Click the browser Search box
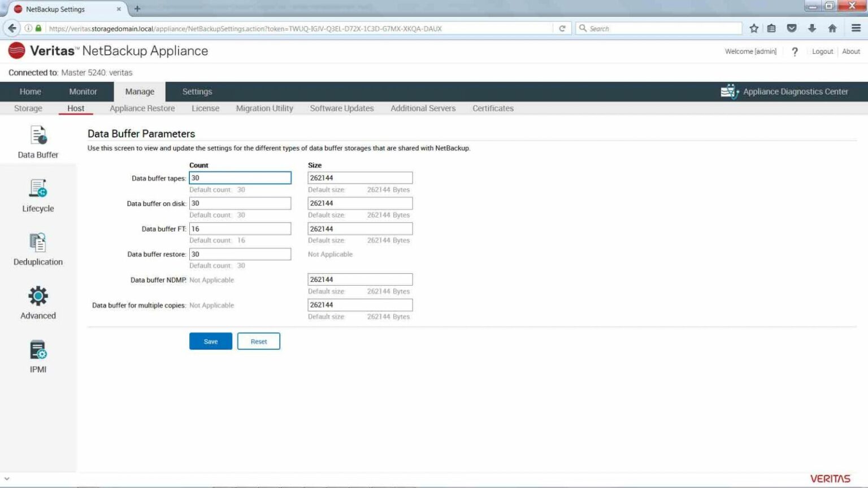This screenshot has width=868, height=488. pos(658,28)
